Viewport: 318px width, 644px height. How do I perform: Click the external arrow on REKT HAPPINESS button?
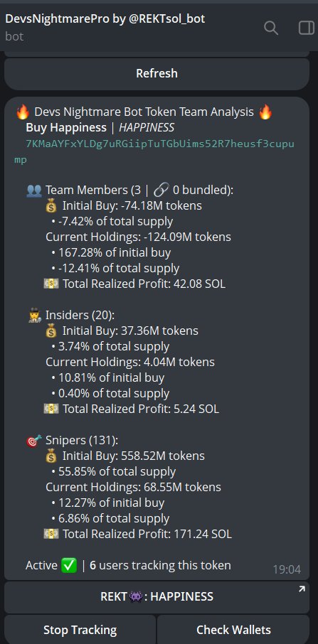[x=302, y=589]
